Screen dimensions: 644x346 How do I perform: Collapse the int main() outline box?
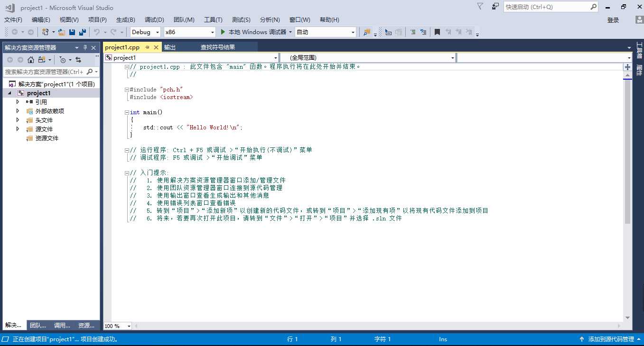127,112
